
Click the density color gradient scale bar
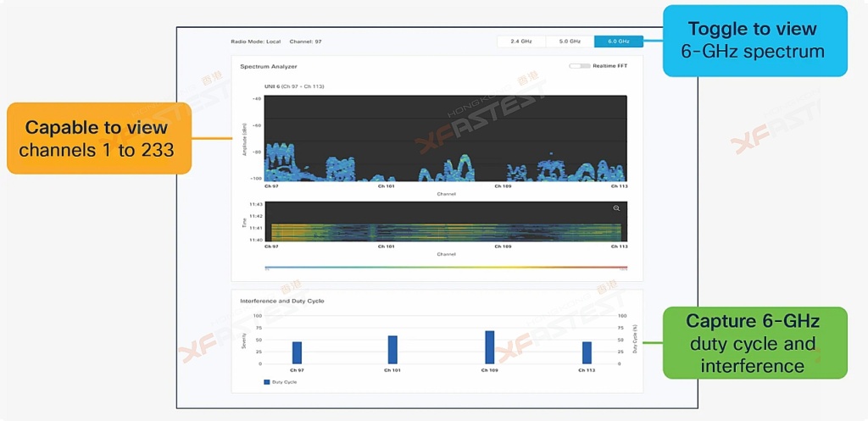[x=446, y=267]
